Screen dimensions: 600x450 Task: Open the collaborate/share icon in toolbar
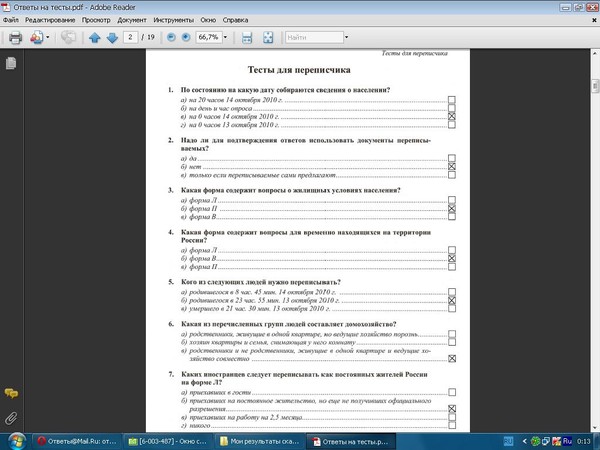tap(37, 38)
